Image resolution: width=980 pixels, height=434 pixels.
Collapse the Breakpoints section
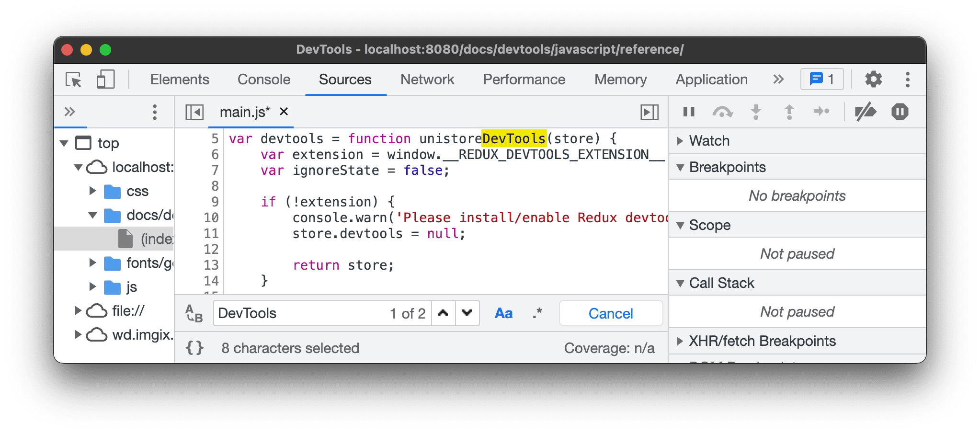680,167
